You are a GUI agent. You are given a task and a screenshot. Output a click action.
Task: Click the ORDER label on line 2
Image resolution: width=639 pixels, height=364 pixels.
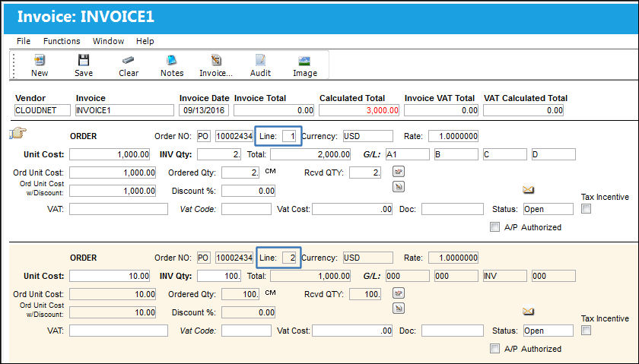point(84,258)
